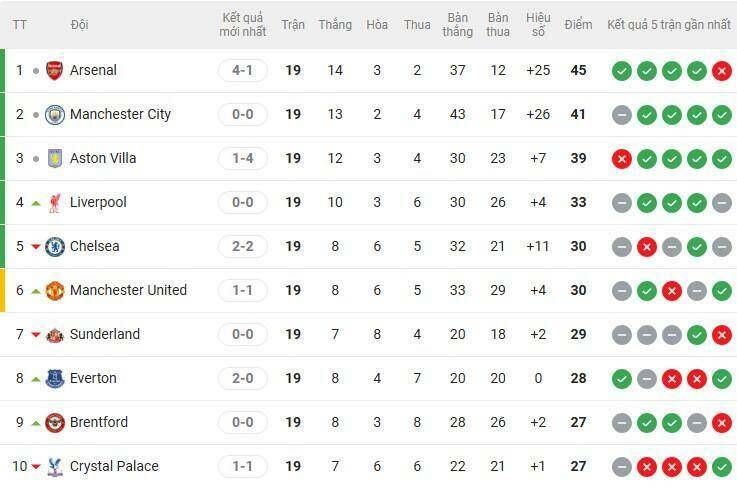
Task: Open the Crystal Palace team link
Action: pyautogui.click(x=114, y=466)
